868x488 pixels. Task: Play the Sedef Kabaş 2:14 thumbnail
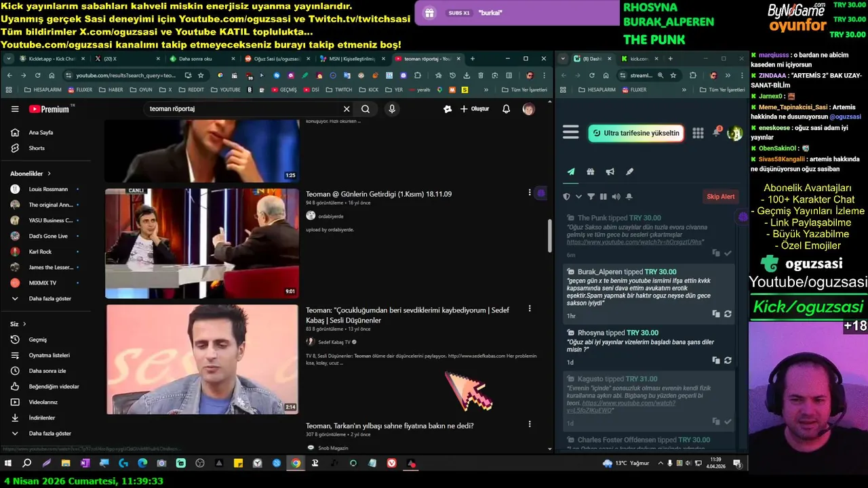pos(201,359)
